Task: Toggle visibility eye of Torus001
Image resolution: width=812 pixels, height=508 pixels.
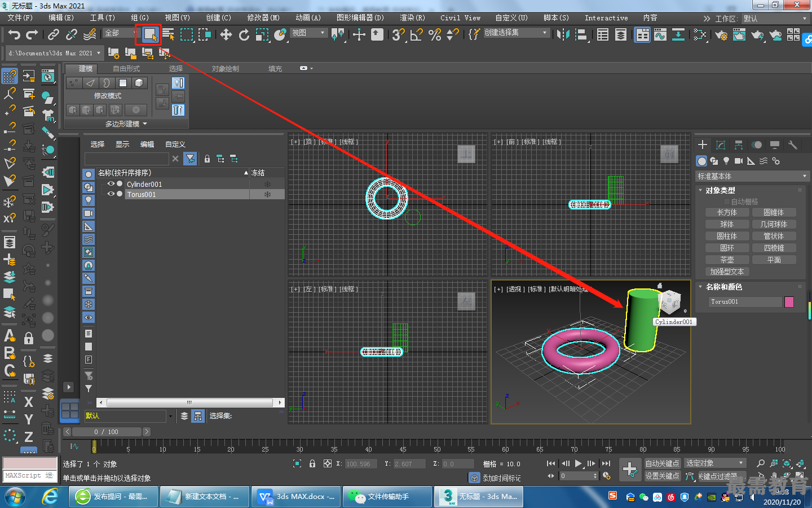Action: (x=111, y=194)
